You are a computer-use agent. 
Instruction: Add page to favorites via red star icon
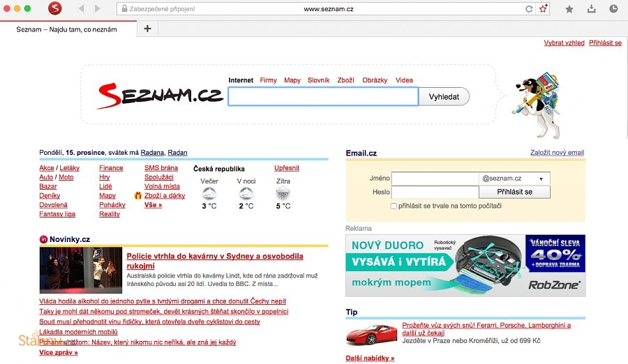point(543,8)
